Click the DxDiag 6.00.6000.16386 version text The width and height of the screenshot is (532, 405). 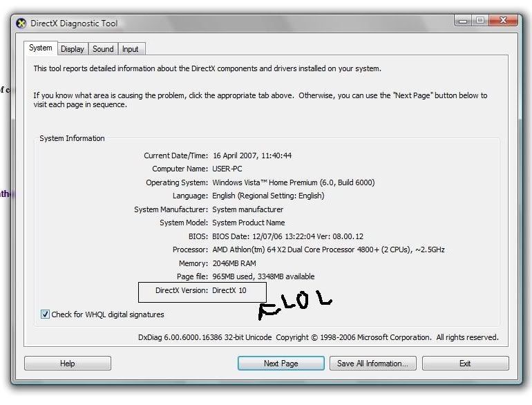[x=205, y=337]
